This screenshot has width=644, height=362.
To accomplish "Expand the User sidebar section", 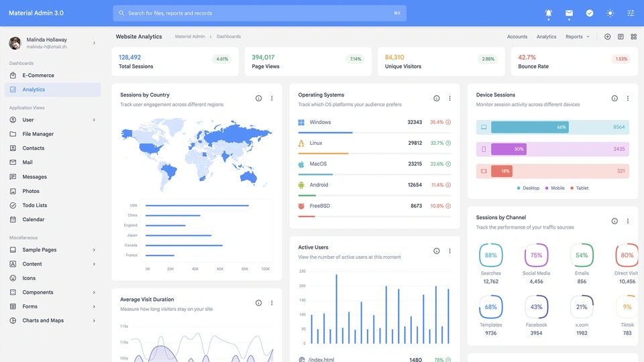I will 52,120.
